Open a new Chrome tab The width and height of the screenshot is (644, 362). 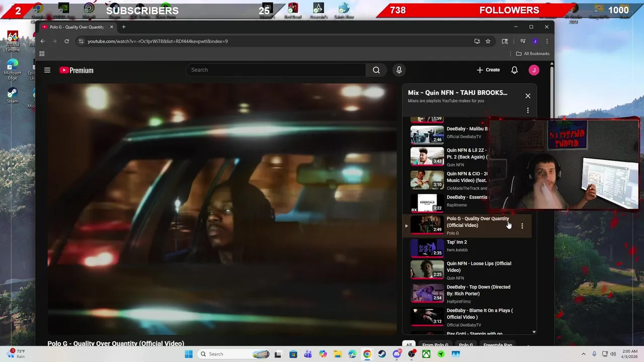(x=124, y=27)
